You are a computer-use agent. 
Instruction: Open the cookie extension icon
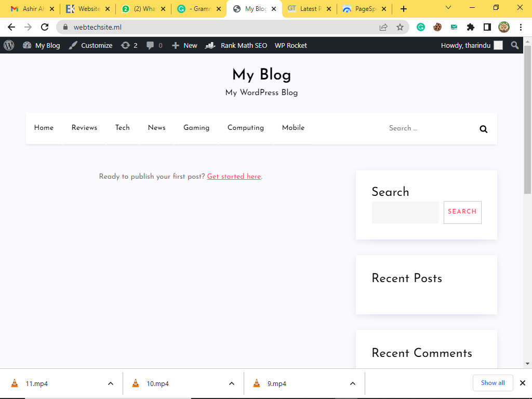437,27
